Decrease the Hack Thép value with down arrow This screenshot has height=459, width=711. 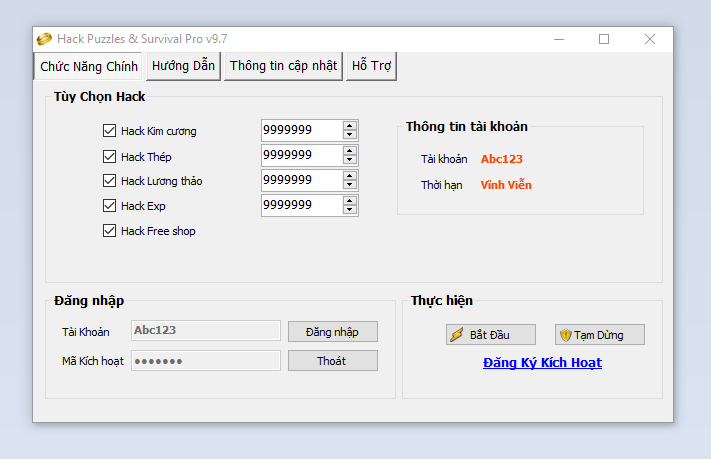(x=349, y=160)
